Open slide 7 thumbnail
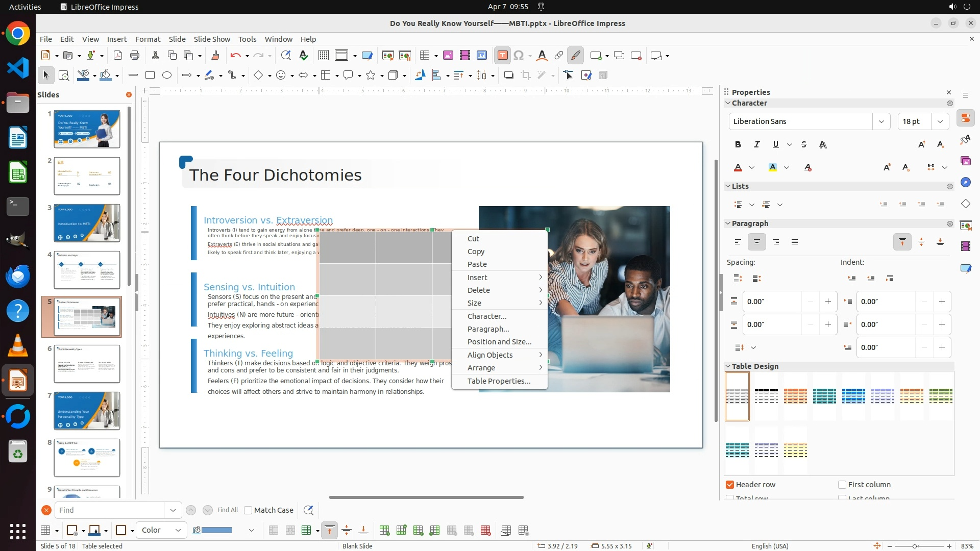The width and height of the screenshot is (980, 551). click(x=87, y=411)
